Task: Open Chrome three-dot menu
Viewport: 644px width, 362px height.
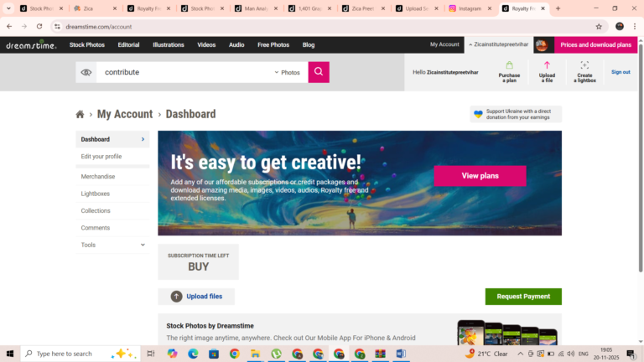Action: point(635,26)
